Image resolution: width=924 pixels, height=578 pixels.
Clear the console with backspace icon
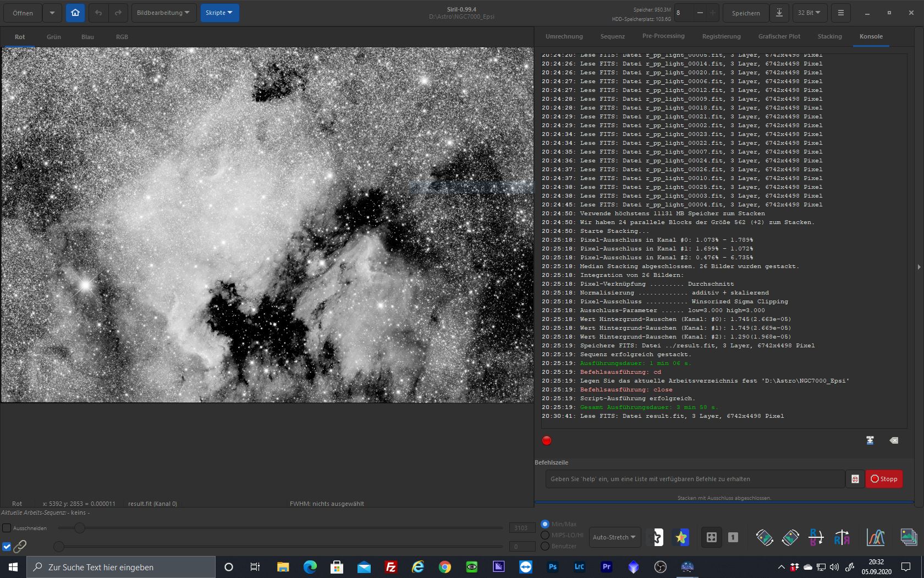(894, 440)
